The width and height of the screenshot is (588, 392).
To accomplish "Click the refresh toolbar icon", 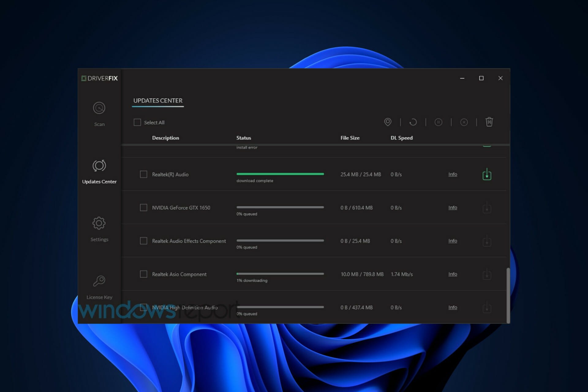I will pyautogui.click(x=413, y=122).
